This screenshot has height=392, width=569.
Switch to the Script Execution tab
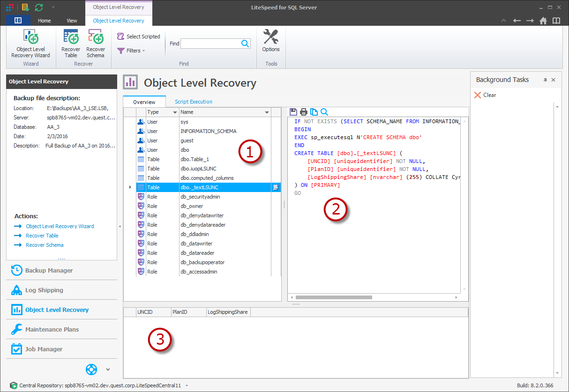(x=193, y=102)
